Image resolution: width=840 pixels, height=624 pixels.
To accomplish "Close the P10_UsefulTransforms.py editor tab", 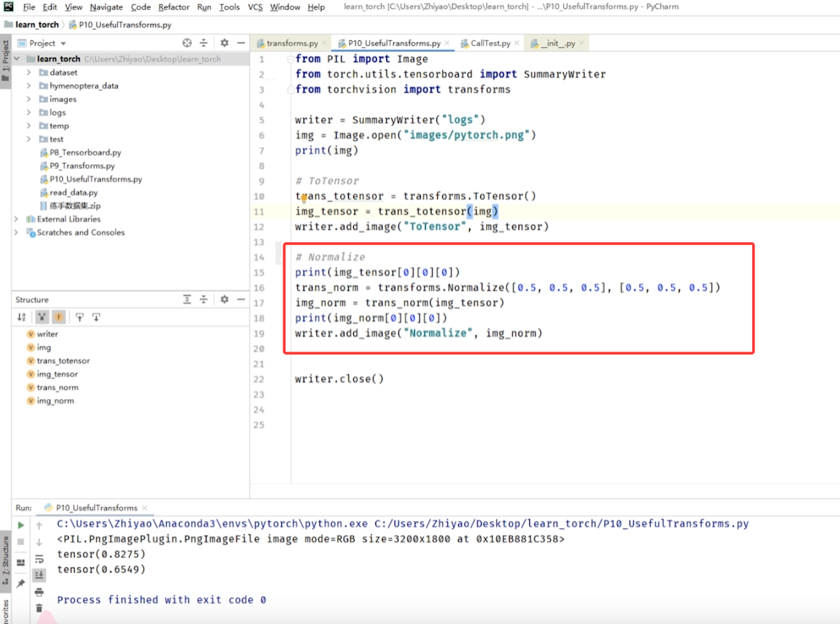I will (447, 43).
